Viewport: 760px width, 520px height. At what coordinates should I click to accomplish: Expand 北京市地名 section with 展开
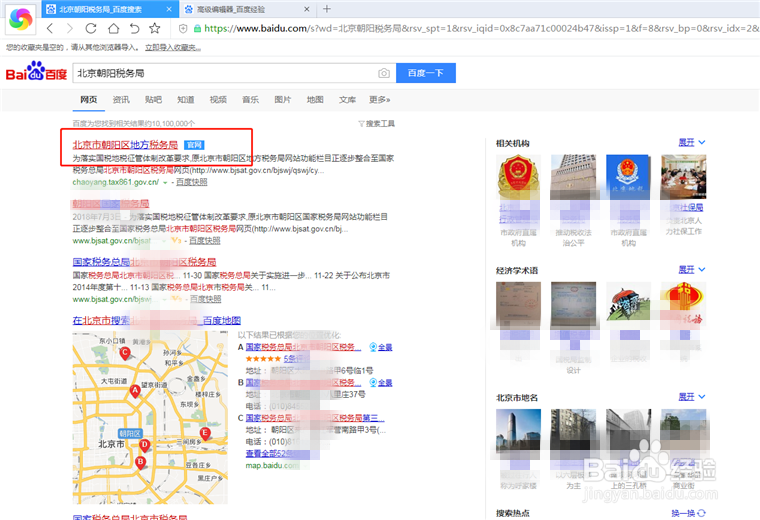coord(692,397)
